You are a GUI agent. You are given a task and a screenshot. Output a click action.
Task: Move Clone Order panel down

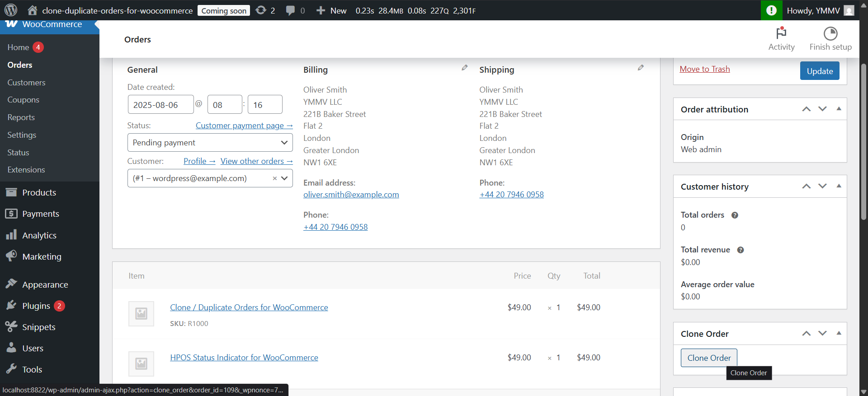pos(822,333)
